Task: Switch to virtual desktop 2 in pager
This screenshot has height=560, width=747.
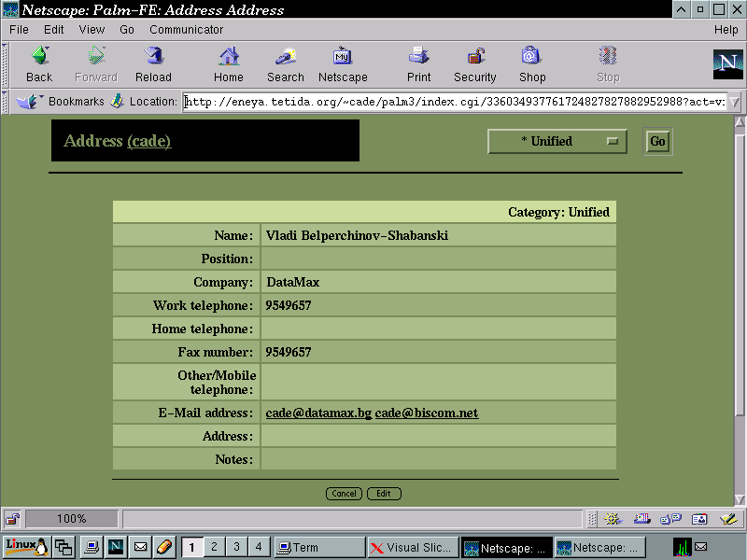Action: [214, 547]
